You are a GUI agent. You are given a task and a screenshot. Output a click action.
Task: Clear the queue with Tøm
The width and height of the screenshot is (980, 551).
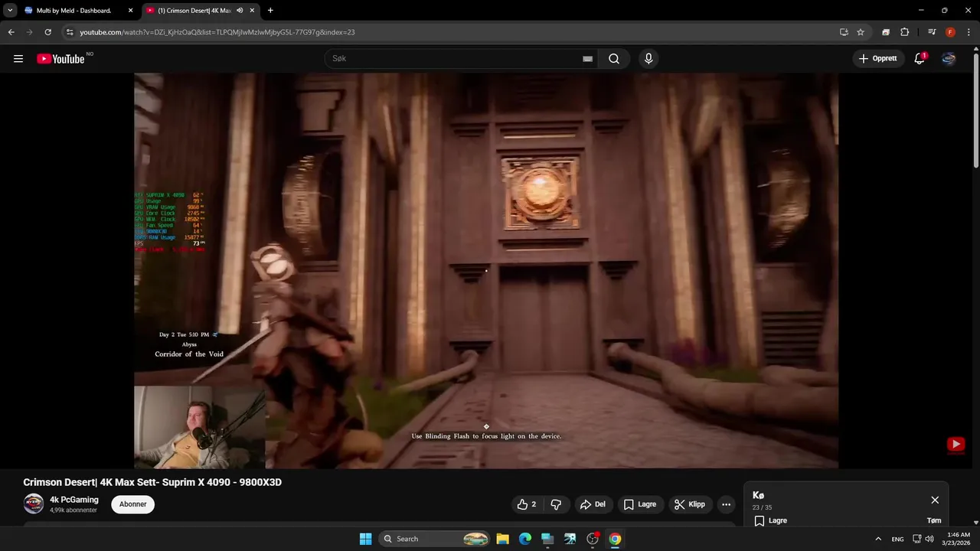click(x=934, y=520)
